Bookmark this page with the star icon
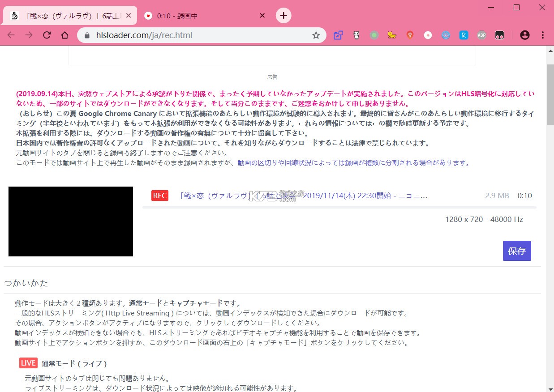 pyautogui.click(x=316, y=34)
